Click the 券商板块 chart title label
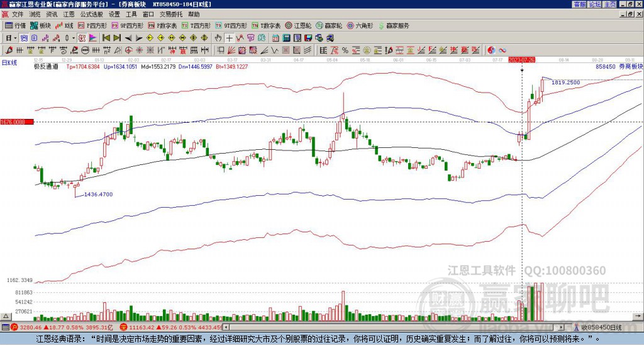644x345 pixels. pos(631,66)
